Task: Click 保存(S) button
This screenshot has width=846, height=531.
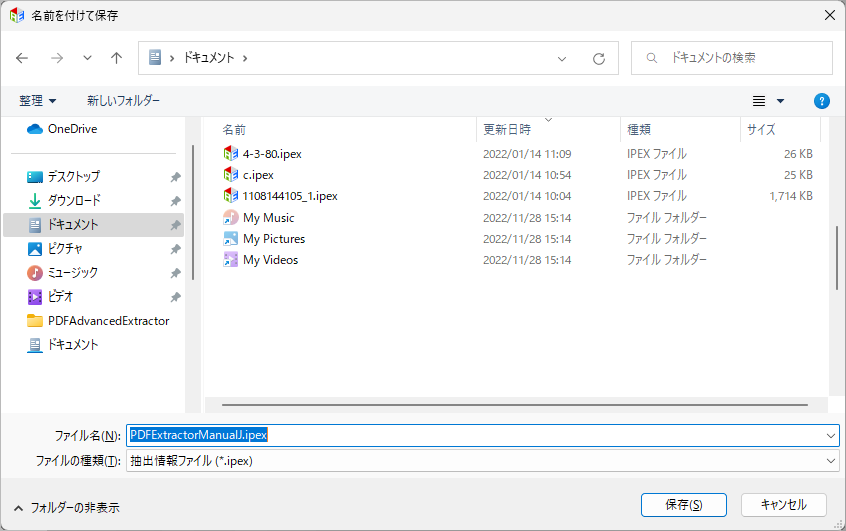Action: point(684,505)
